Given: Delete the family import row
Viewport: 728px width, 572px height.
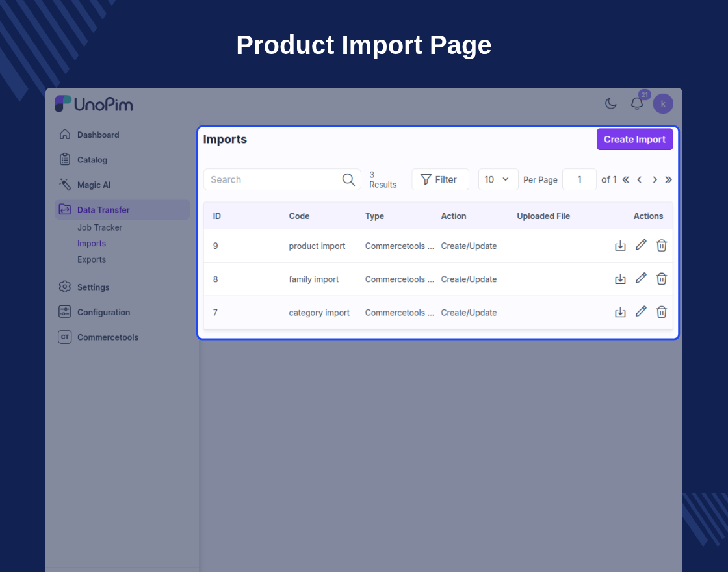Looking at the screenshot, I should coord(662,279).
